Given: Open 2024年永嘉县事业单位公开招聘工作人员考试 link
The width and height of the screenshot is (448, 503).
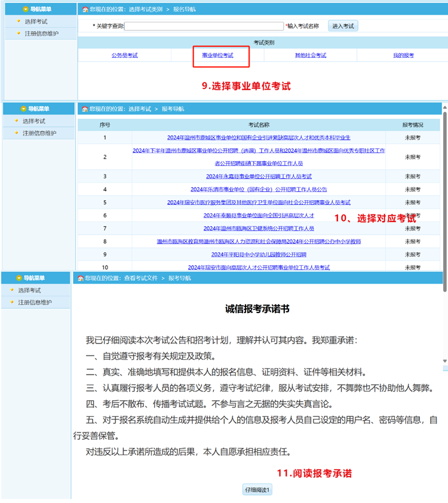Looking at the screenshot, I should pos(259,177).
